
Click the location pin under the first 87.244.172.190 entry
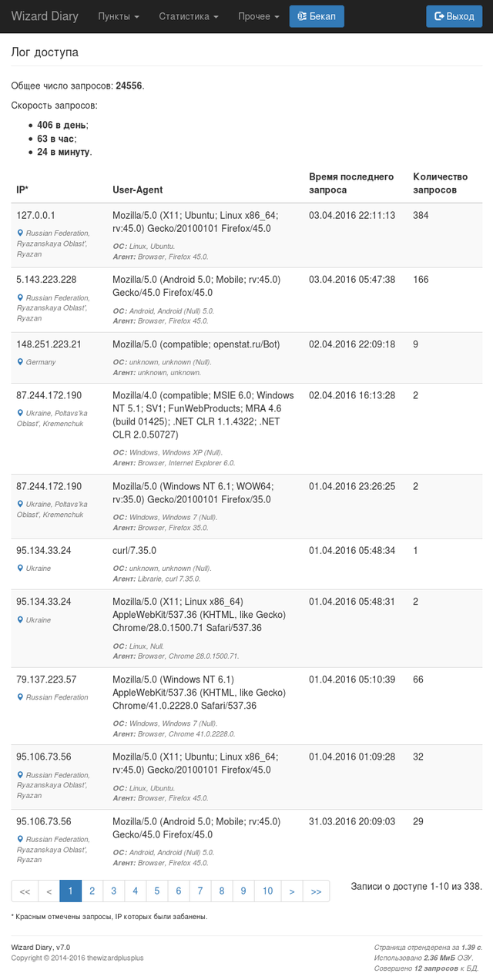pos(20,413)
